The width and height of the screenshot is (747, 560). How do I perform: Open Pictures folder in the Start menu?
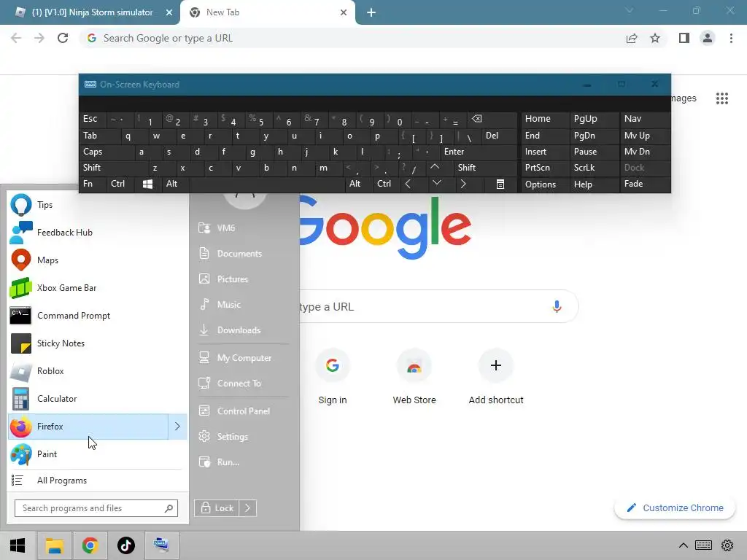[x=243, y=279]
